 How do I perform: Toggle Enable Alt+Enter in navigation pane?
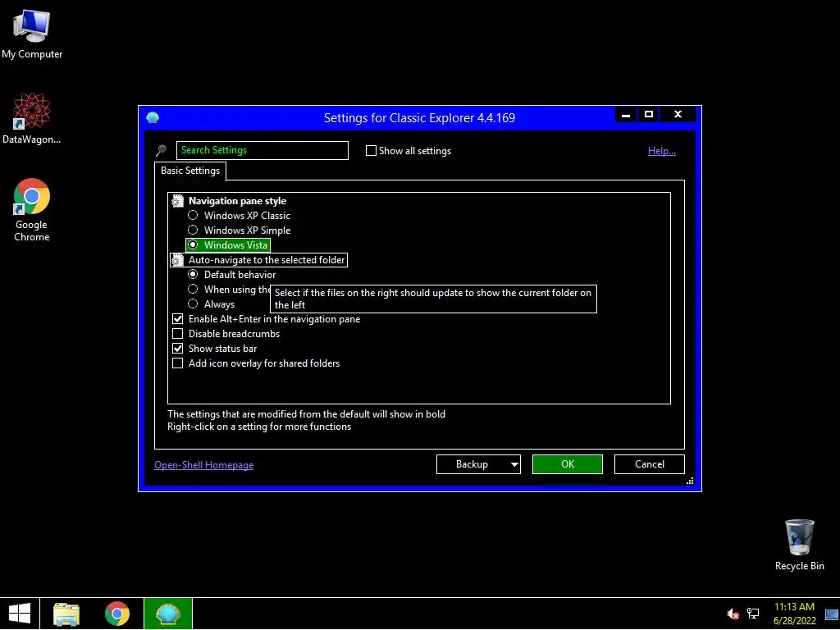coord(178,319)
